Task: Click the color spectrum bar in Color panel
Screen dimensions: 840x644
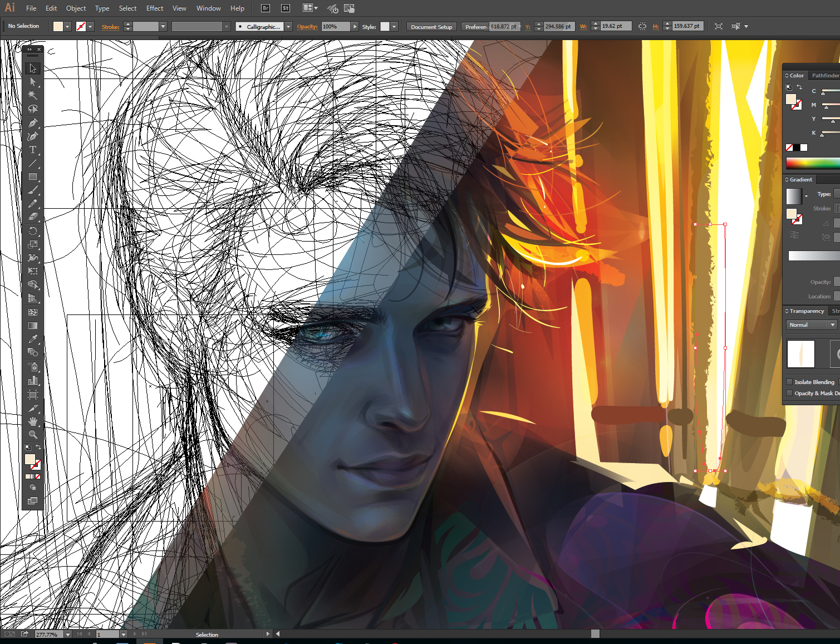Action: click(x=813, y=163)
